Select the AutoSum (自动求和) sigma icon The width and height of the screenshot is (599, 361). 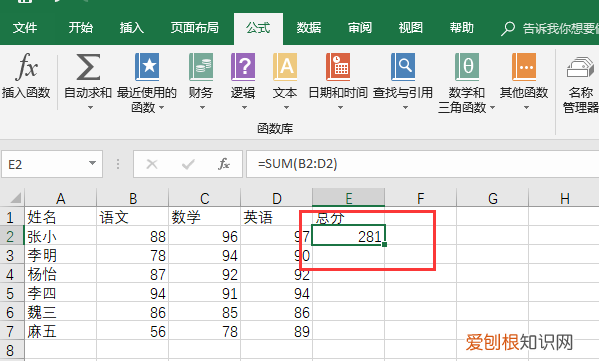pyautogui.click(x=88, y=67)
